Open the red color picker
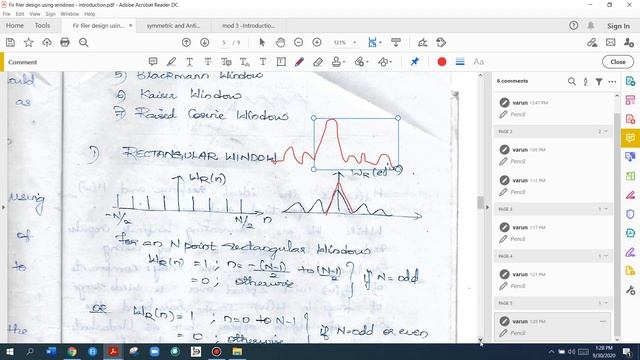Viewport: 640px width, 360px height. (442, 62)
